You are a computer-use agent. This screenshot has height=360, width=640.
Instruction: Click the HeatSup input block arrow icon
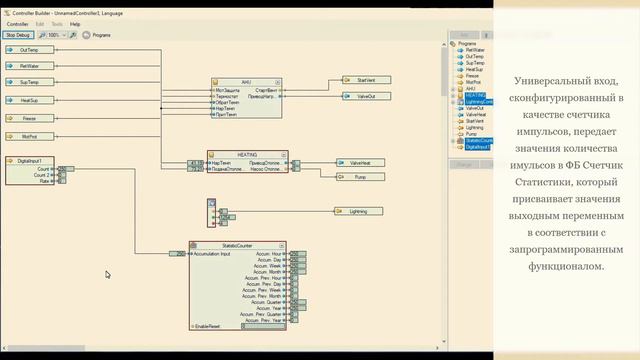pos(10,100)
